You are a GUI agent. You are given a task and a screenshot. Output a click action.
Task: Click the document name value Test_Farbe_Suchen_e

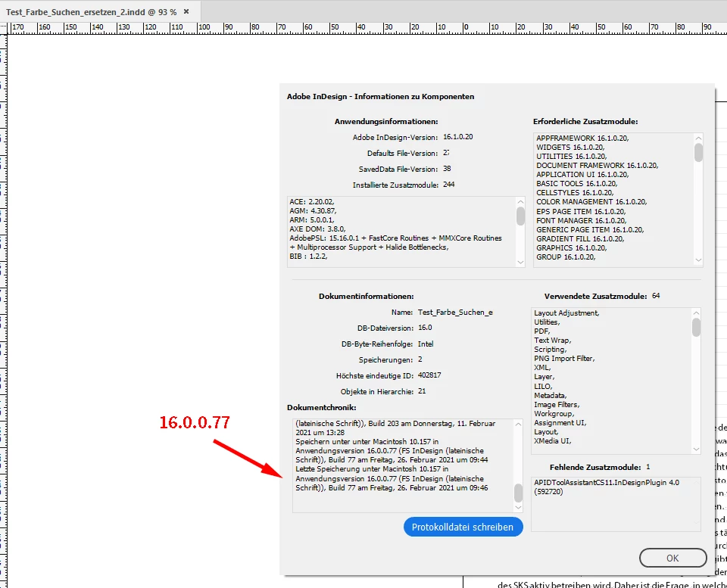tap(455, 313)
